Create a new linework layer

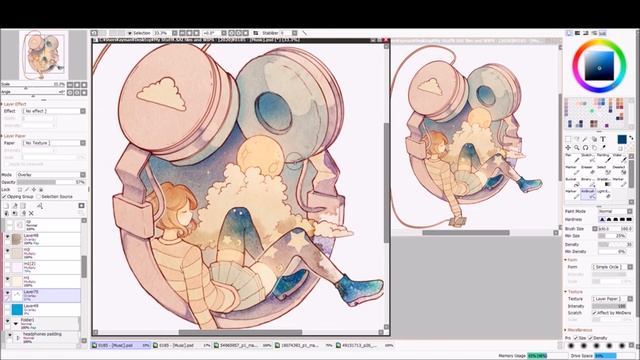click(15, 206)
